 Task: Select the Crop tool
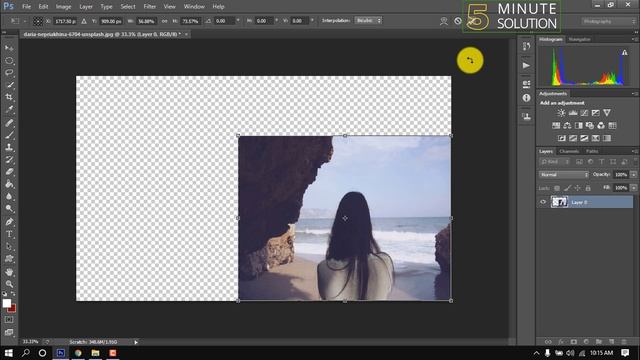tap(9, 97)
